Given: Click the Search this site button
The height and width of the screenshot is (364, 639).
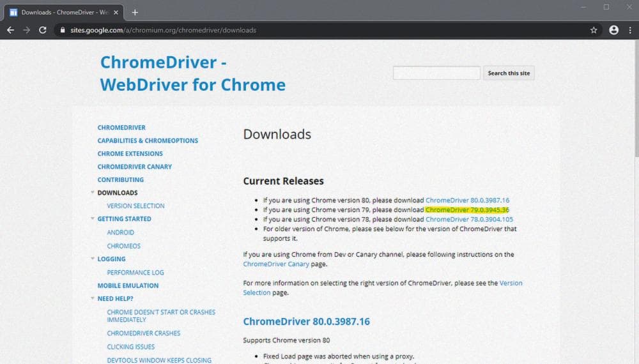Looking at the screenshot, I should pyautogui.click(x=509, y=73).
